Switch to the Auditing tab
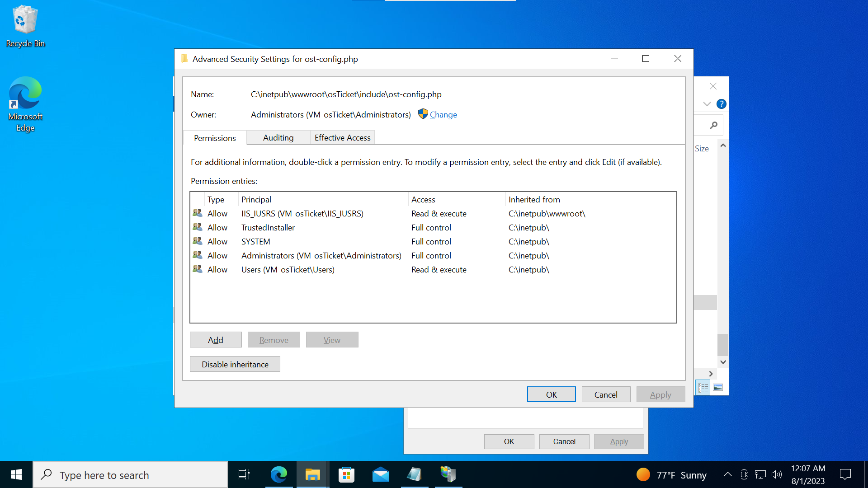 pyautogui.click(x=278, y=138)
